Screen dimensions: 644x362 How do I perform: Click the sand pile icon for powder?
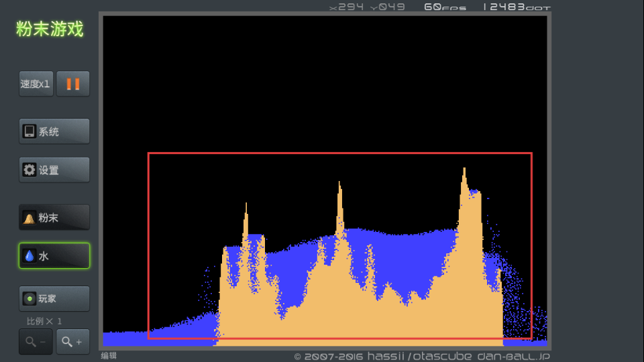30,219
